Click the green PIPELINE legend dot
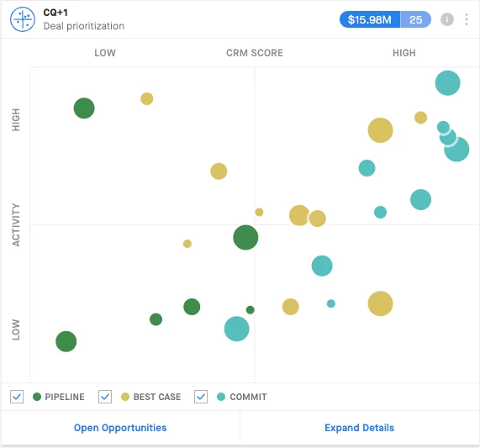The width and height of the screenshot is (480, 448). coord(37,397)
